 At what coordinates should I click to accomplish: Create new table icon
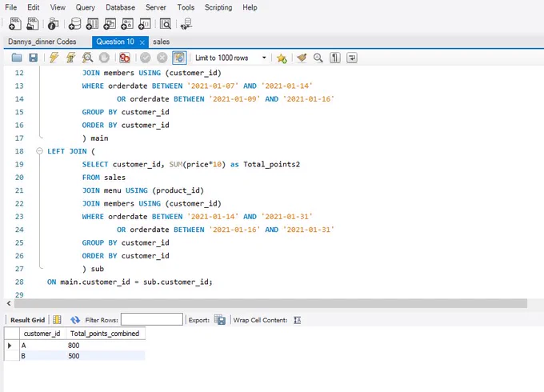tap(92, 24)
